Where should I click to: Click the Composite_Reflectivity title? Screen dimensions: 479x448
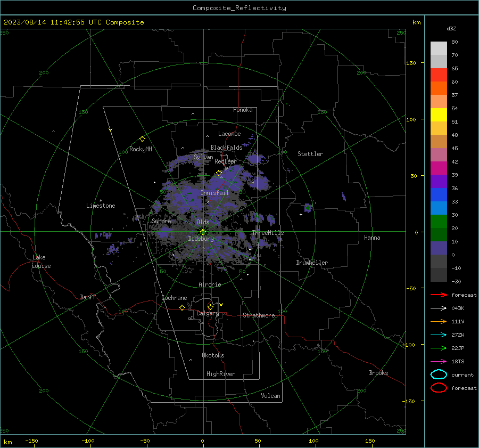239,8
